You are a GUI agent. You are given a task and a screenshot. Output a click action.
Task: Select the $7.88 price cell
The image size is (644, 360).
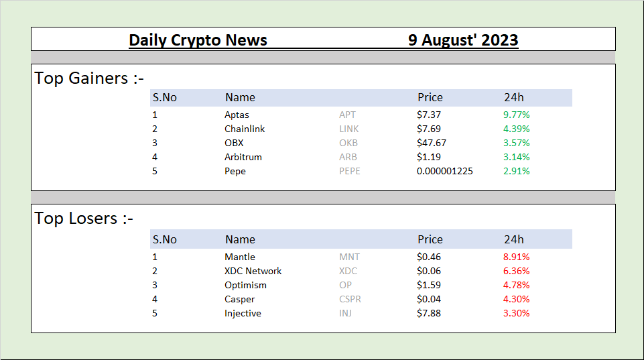pyautogui.click(x=429, y=313)
